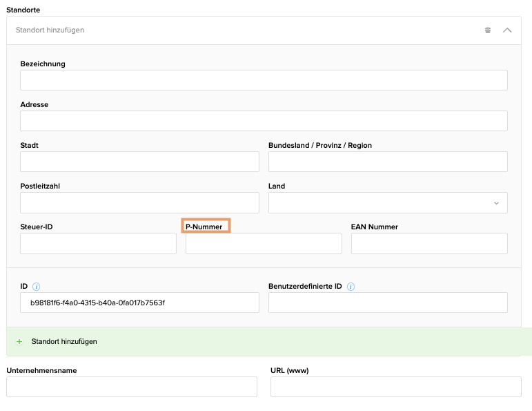The width and height of the screenshot is (532, 411).
Task: Click the EAN Nummer field
Action: coord(429,244)
